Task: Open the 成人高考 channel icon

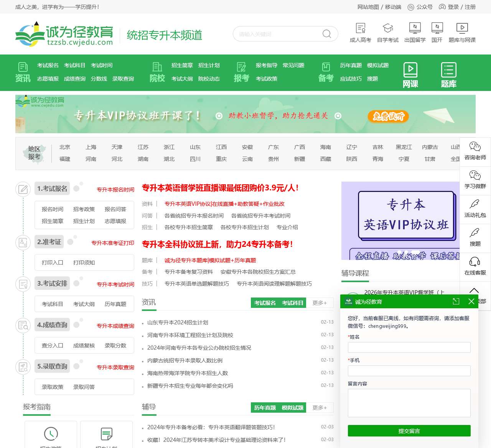Action: click(361, 29)
